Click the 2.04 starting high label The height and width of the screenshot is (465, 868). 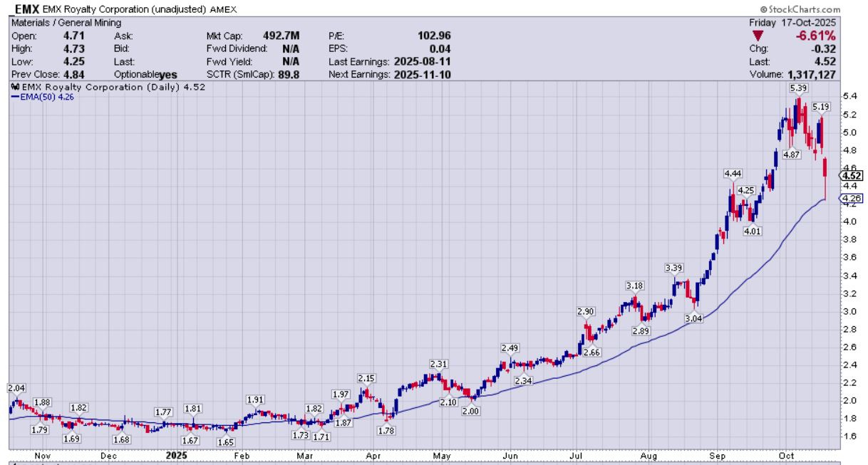(x=16, y=388)
